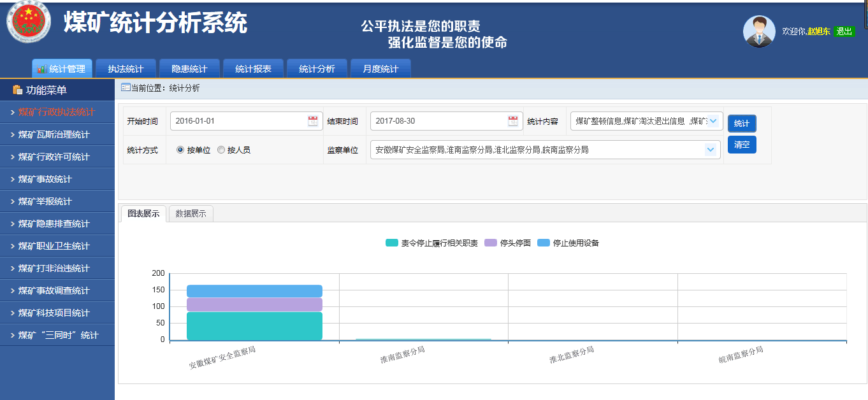The image size is (868, 400).
Task: Open the end time calendar picker icon
Action: point(512,121)
